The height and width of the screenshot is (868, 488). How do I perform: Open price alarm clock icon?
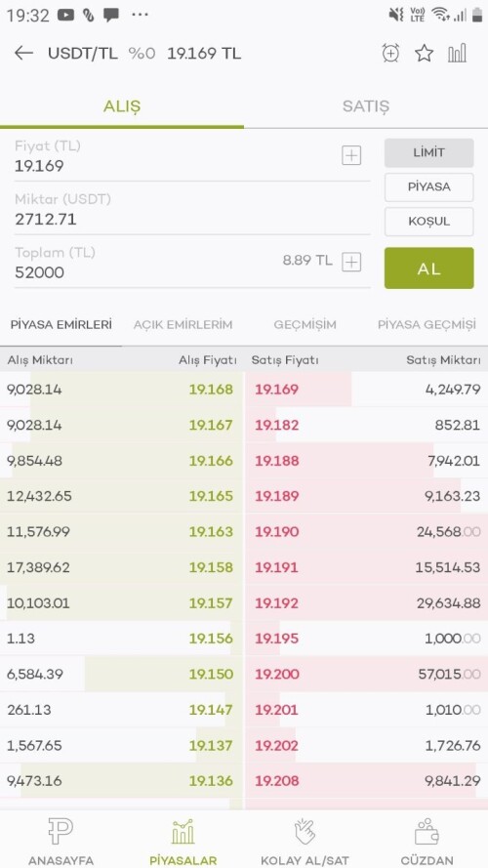click(390, 53)
